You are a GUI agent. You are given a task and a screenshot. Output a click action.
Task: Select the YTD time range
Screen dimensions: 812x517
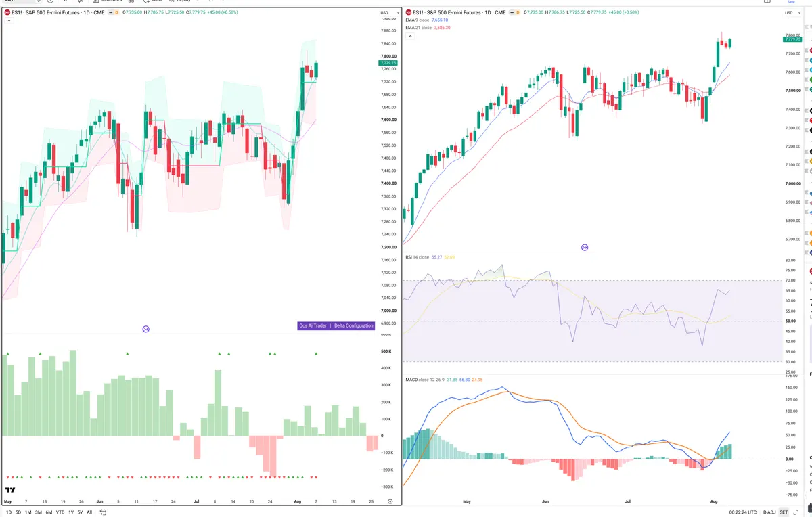pyautogui.click(x=60, y=512)
